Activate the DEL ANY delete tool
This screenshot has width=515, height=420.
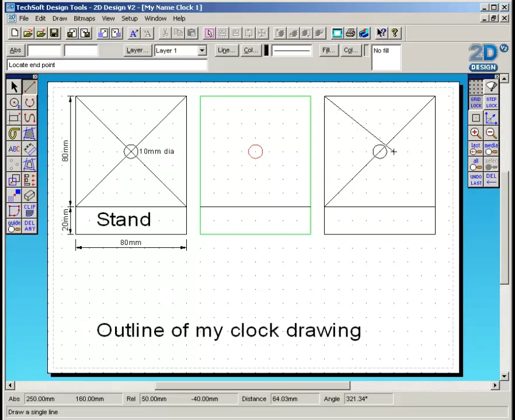[30, 226]
